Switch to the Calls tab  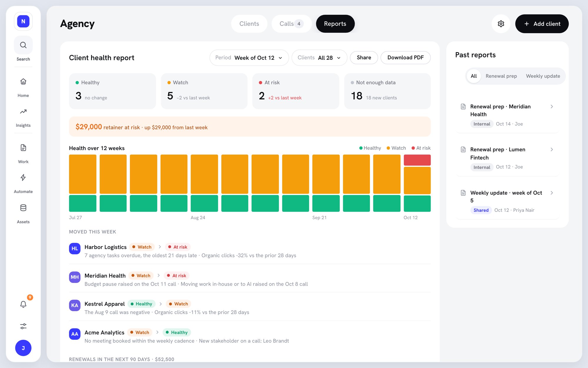pos(291,24)
